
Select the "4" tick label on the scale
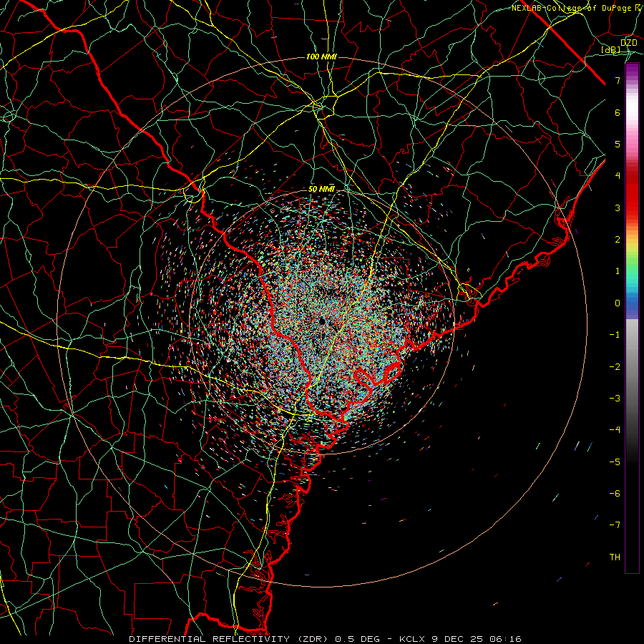[618, 176]
